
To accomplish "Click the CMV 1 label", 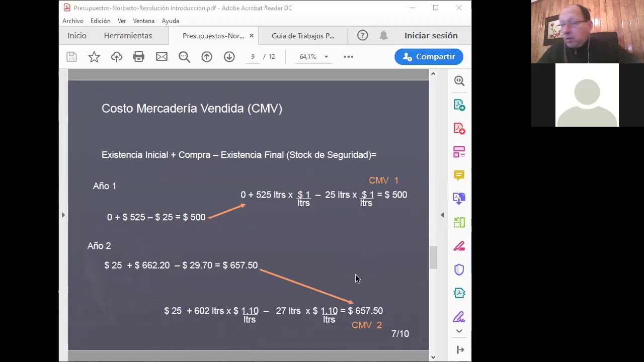I will point(383,180).
